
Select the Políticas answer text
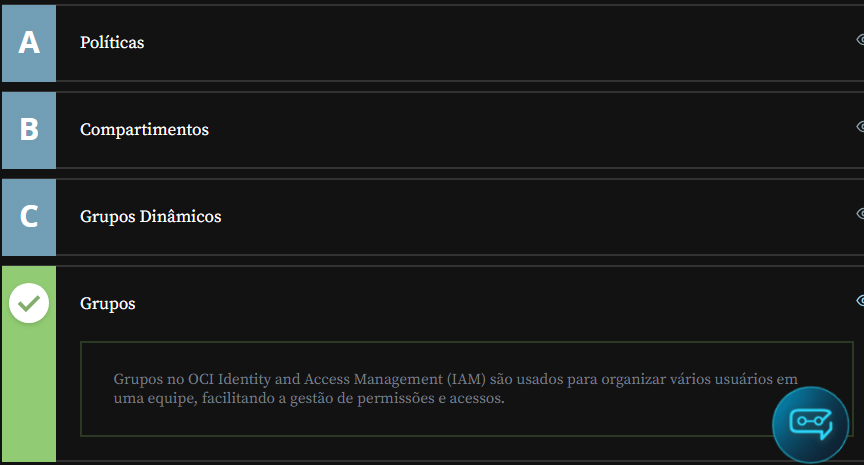(x=112, y=43)
